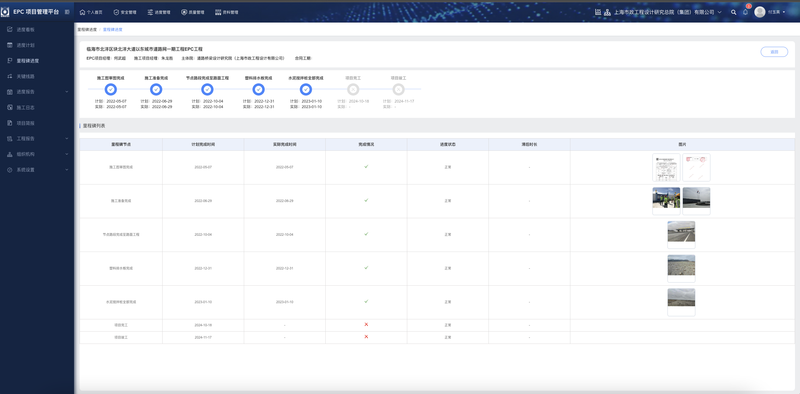800x394 pixels.
Task: Select the timeline node dated 2022-05-07
Action: 111,89
